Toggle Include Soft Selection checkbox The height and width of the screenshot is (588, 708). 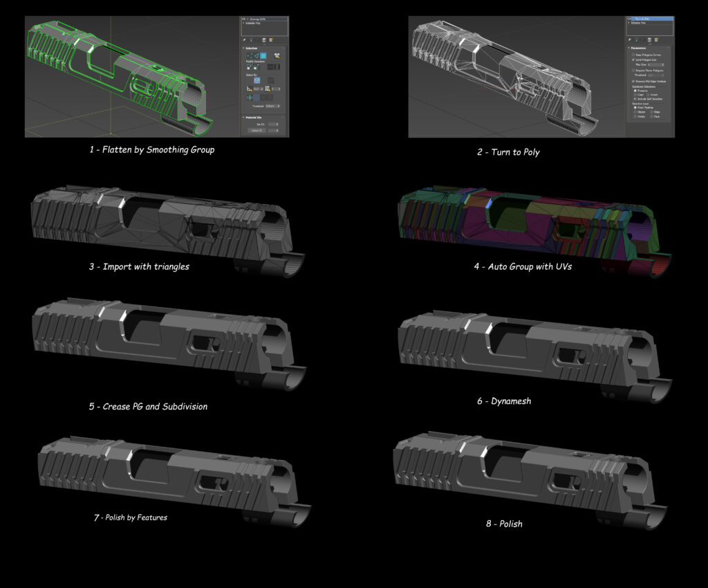(635, 99)
